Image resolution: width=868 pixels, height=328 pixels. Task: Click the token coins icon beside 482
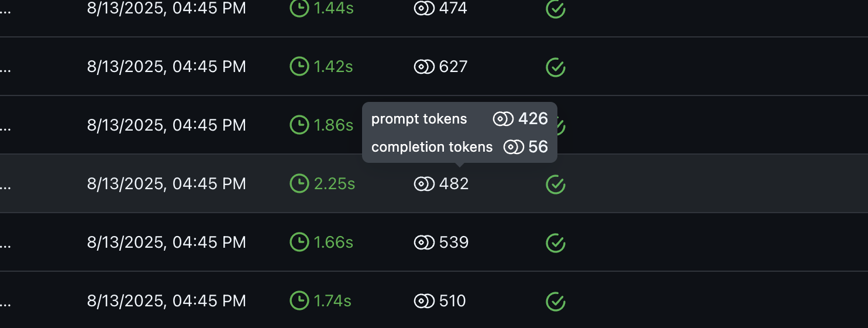click(424, 184)
